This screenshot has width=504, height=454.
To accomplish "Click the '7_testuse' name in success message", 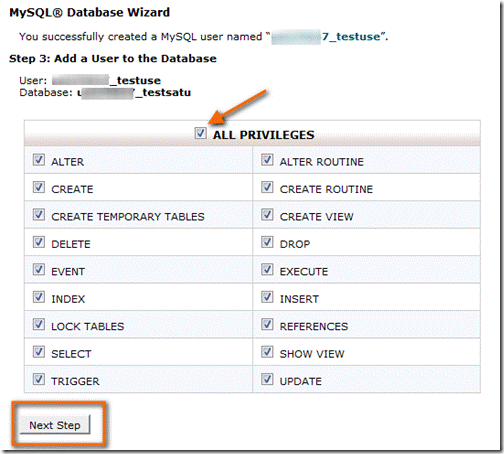I will click(351, 37).
